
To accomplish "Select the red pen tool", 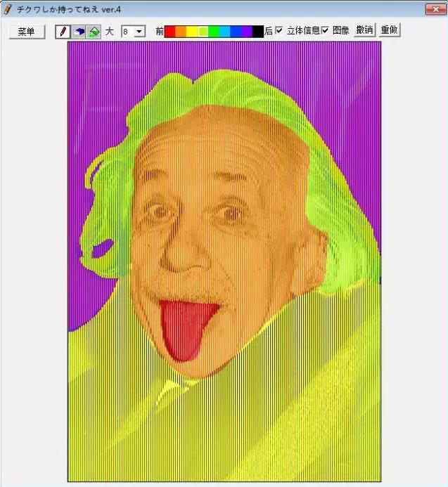I will 63,32.
